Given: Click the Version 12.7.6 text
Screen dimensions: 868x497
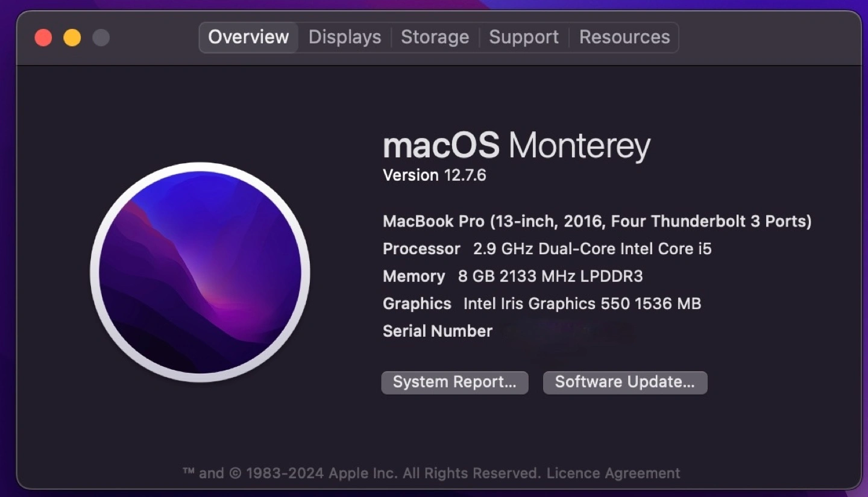Looking at the screenshot, I should 435,175.
